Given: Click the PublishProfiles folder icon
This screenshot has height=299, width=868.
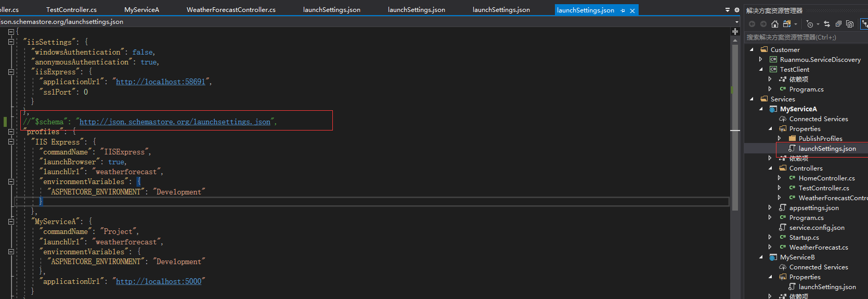Looking at the screenshot, I should point(792,139).
